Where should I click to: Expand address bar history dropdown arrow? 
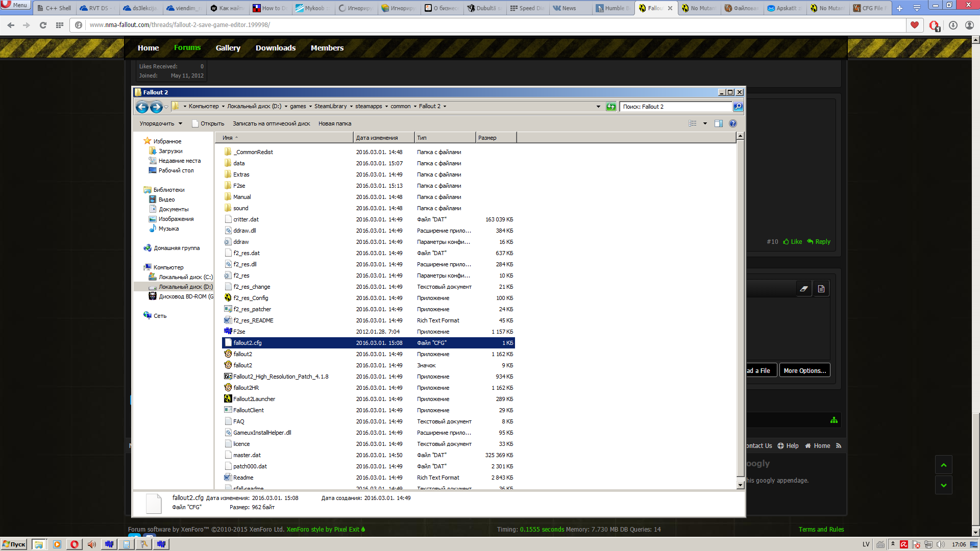pyautogui.click(x=598, y=107)
